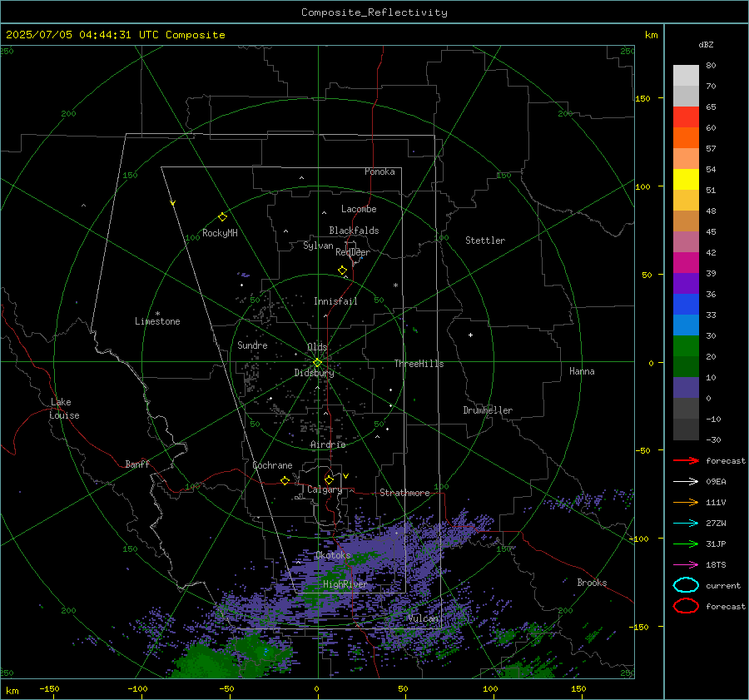Image resolution: width=749 pixels, height=700 pixels.
Task: Pick the red 65 dBZ color swatch
Action: [x=686, y=117]
